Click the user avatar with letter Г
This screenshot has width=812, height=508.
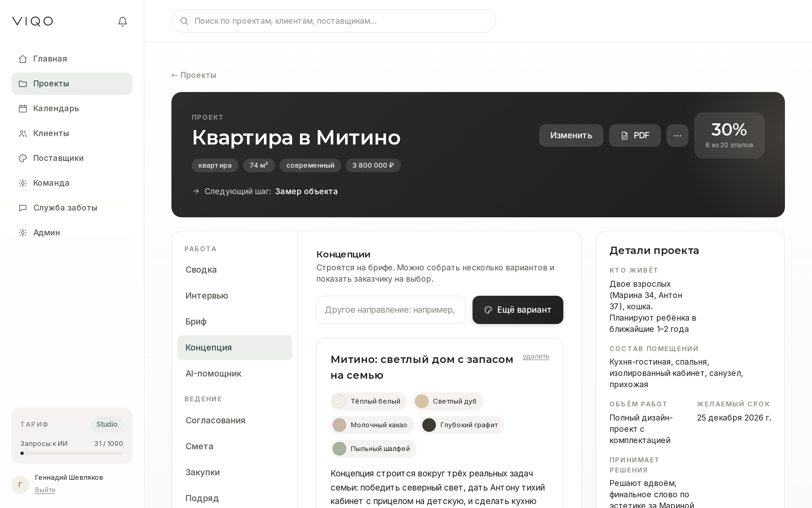click(20, 485)
